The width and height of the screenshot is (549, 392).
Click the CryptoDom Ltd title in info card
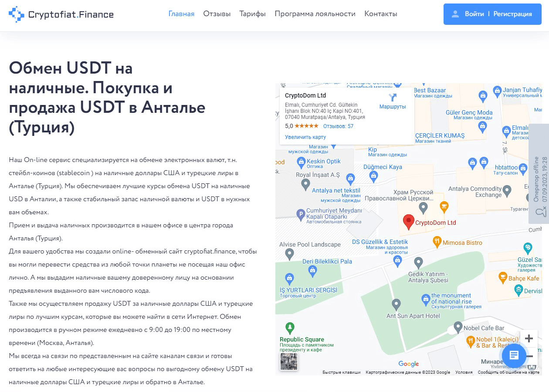click(305, 95)
